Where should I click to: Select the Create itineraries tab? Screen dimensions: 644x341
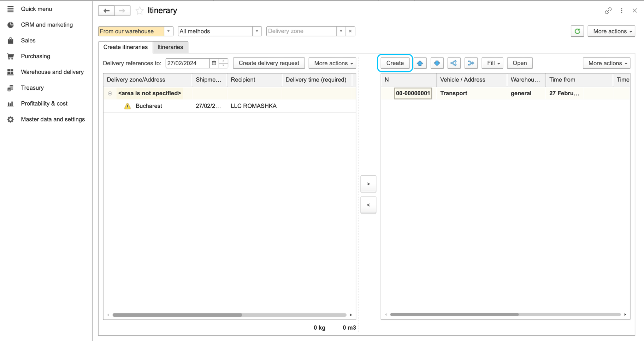point(125,47)
